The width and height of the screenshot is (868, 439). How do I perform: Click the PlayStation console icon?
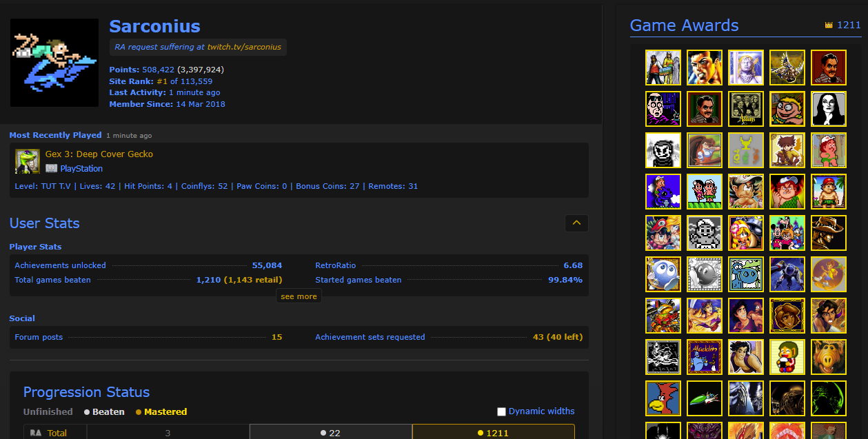(51, 168)
